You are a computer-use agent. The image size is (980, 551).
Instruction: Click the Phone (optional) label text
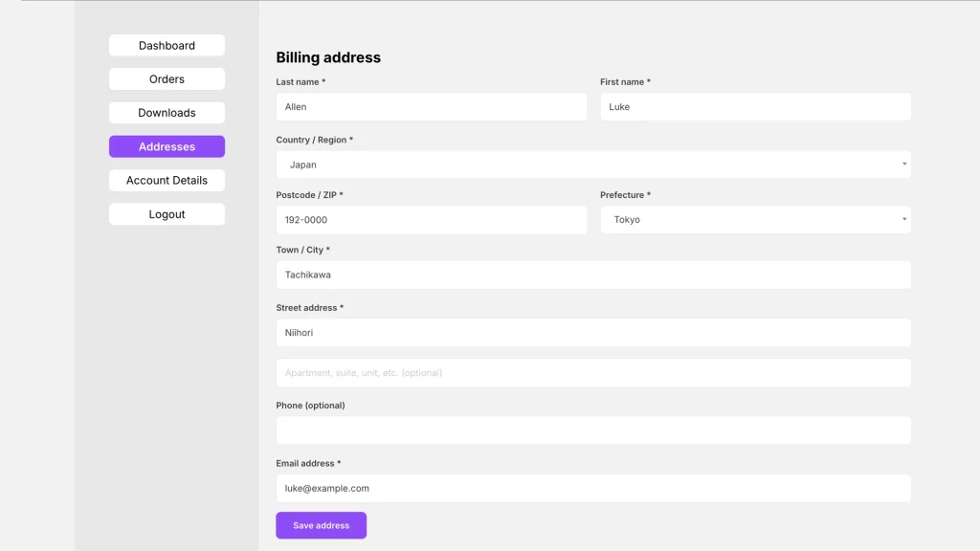click(x=310, y=406)
